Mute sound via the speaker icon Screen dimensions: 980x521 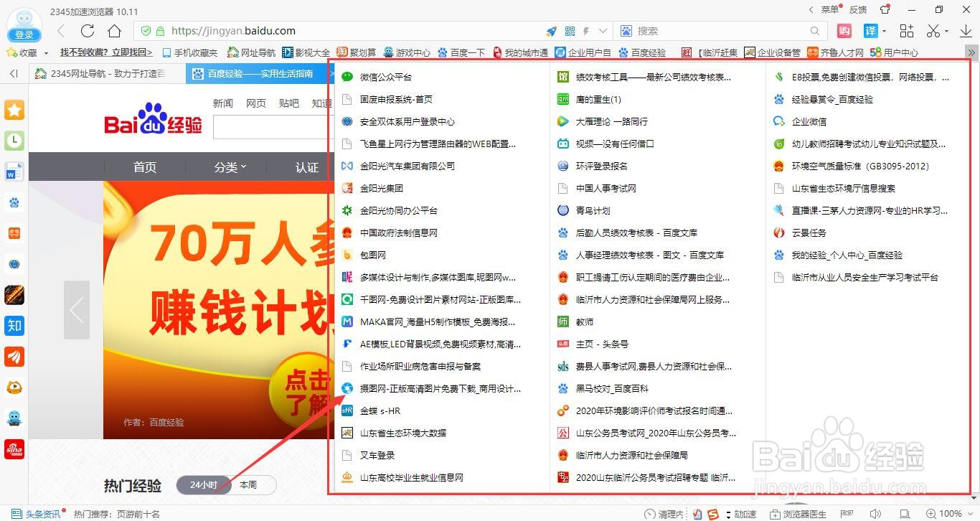point(875,514)
